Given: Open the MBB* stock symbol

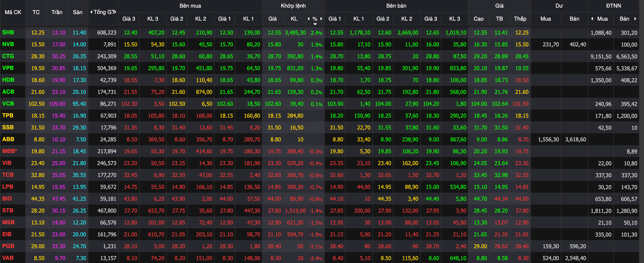Looking at the screenshot, I should pos(9,151).
